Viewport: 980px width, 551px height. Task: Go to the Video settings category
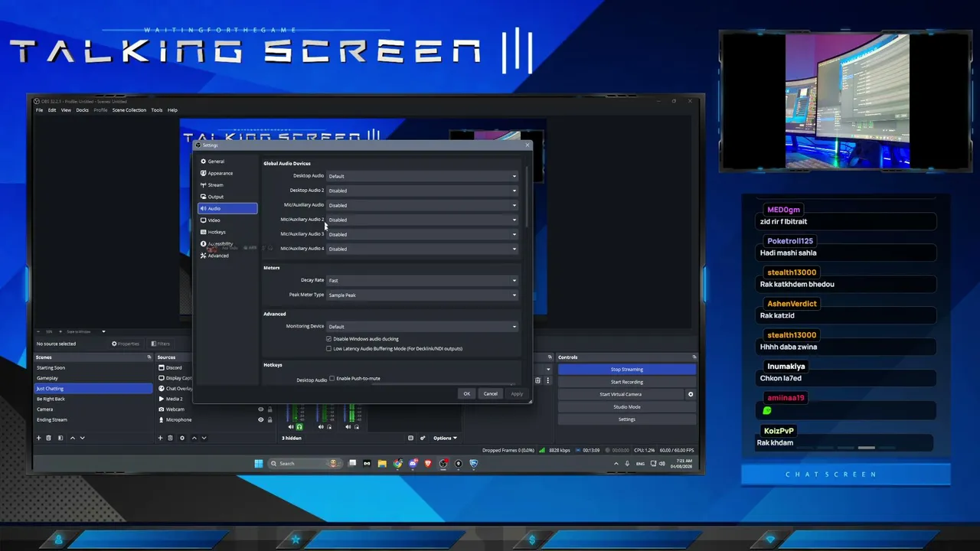coord(227,220)
